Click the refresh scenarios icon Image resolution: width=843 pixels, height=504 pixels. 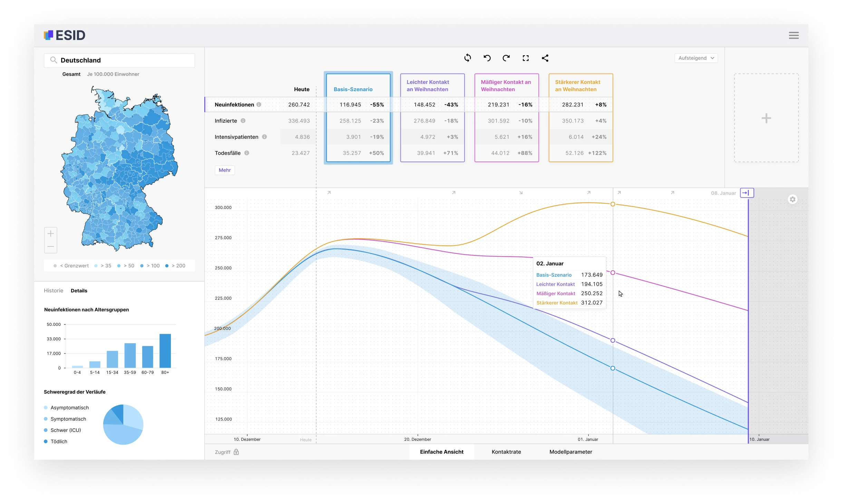pyautogui.click(x=468, y=58)
